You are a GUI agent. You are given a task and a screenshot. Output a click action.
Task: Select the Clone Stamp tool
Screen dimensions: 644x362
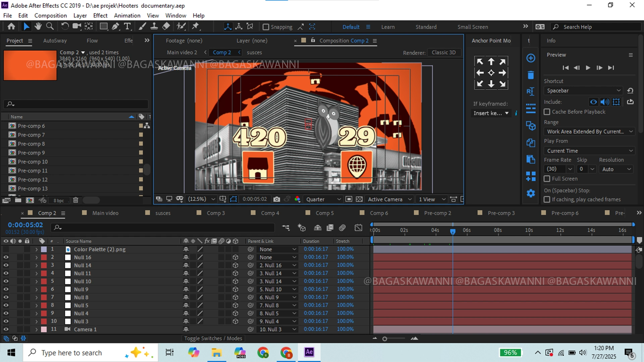pyautogui.click(x=154, y=26)
